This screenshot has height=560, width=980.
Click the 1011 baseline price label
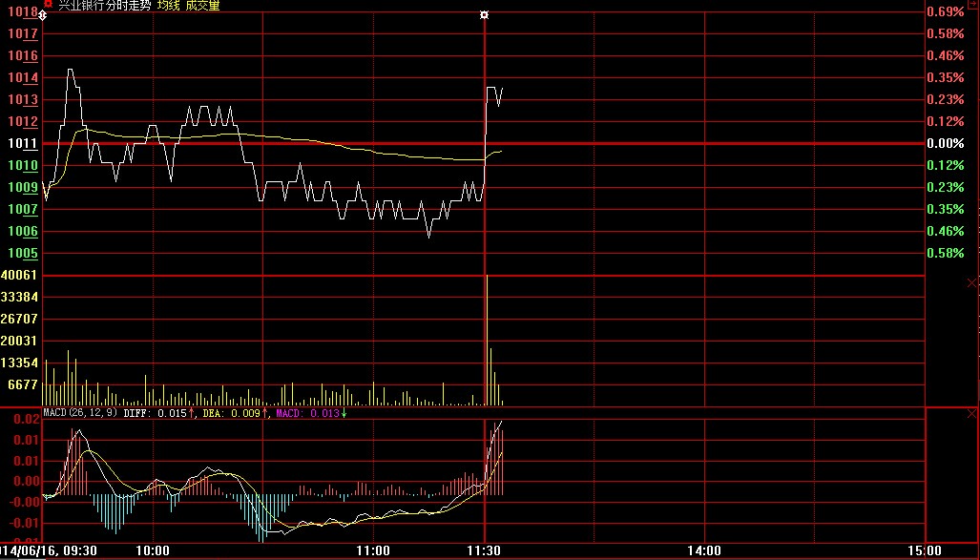[x=23, y=144]
